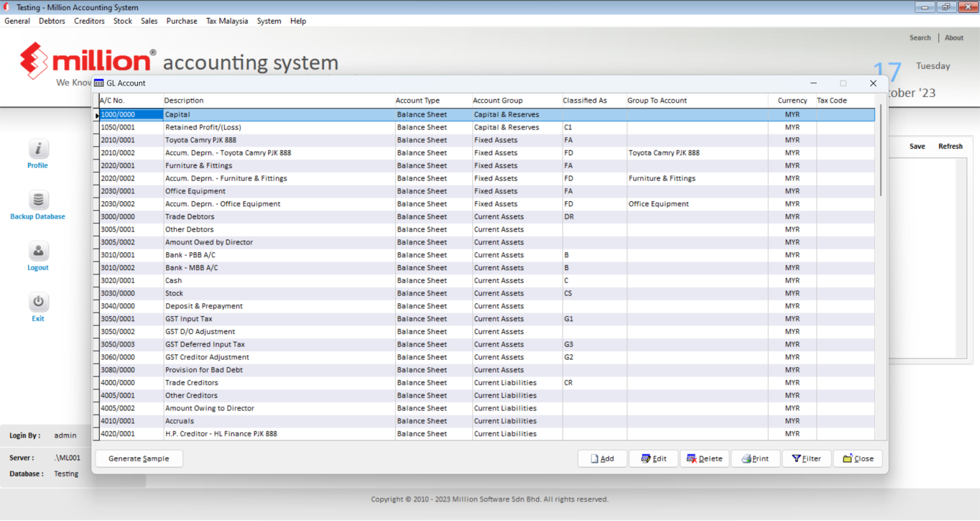980x521 pixels.
Task: Open the Creditors menu
Action: pos(89,21)
